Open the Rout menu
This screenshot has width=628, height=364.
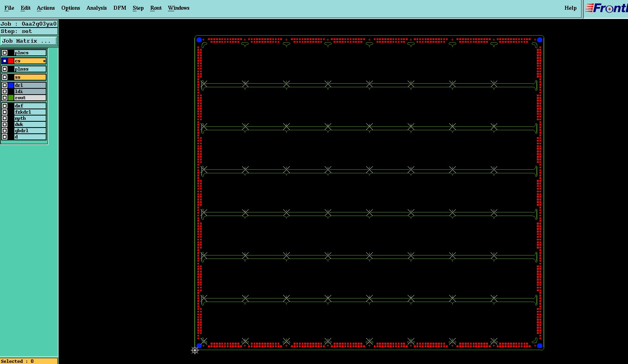(156, 8)
